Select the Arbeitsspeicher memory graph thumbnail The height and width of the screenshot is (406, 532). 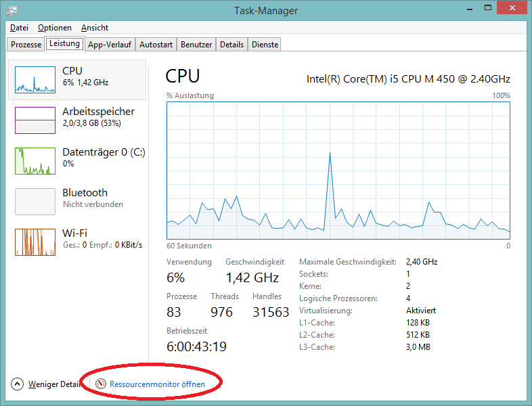(35, 120)
